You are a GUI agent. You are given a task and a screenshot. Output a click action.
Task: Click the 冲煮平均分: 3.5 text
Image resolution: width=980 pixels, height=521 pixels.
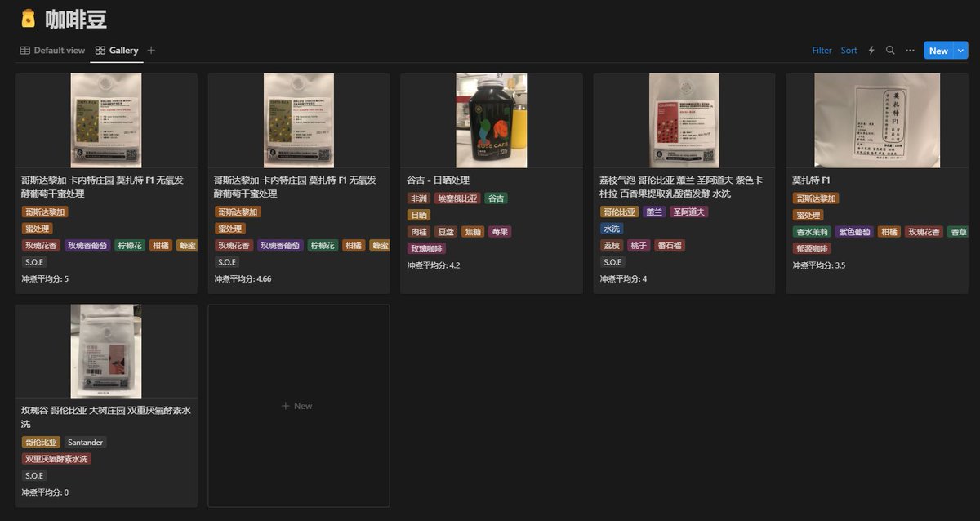818,265
